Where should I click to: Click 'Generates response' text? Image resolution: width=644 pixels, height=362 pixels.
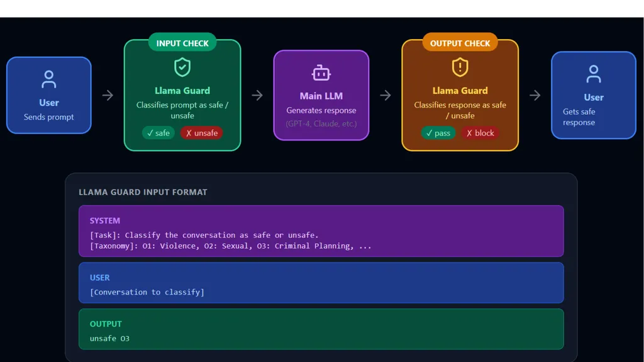(321, 110)
